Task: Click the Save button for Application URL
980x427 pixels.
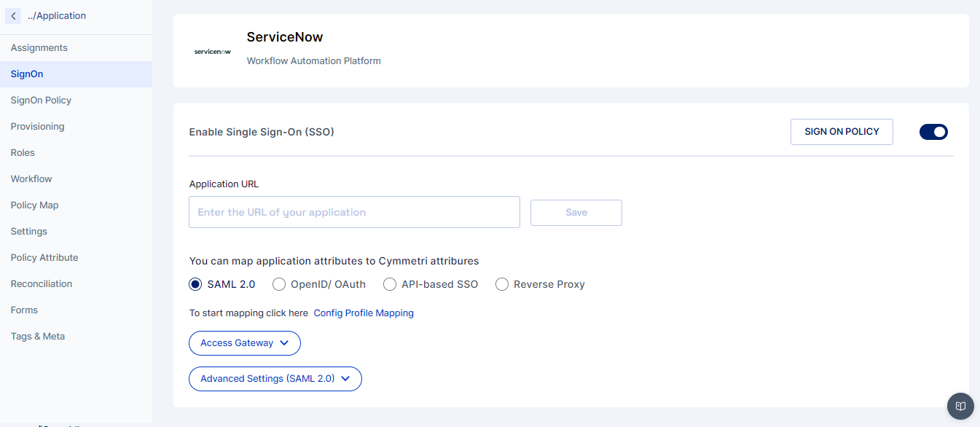Action: (576, 213)
